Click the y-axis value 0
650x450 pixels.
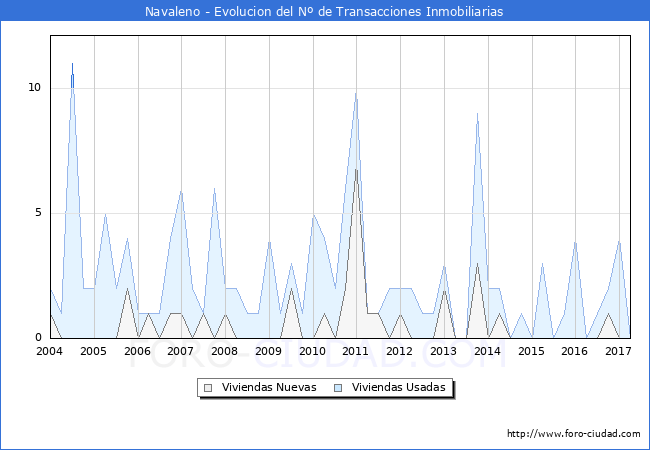pos(38,338)
